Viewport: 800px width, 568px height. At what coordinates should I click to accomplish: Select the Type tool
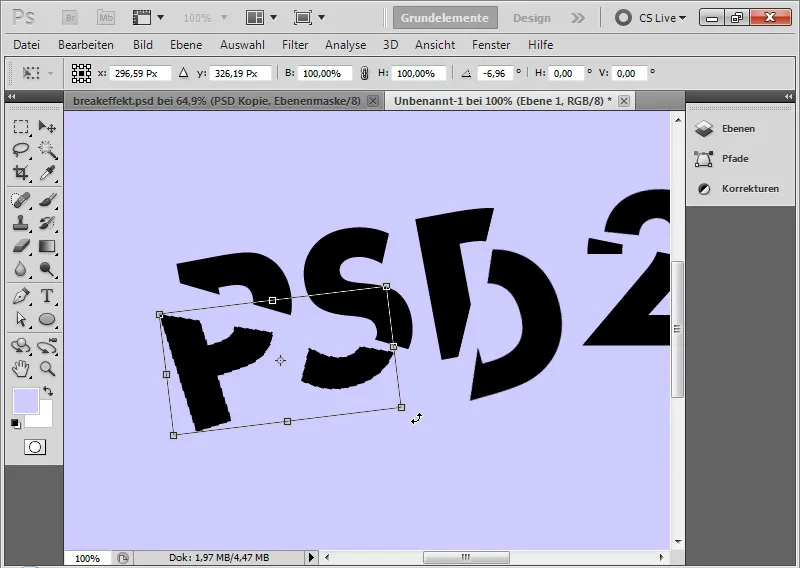pos(47,296)
